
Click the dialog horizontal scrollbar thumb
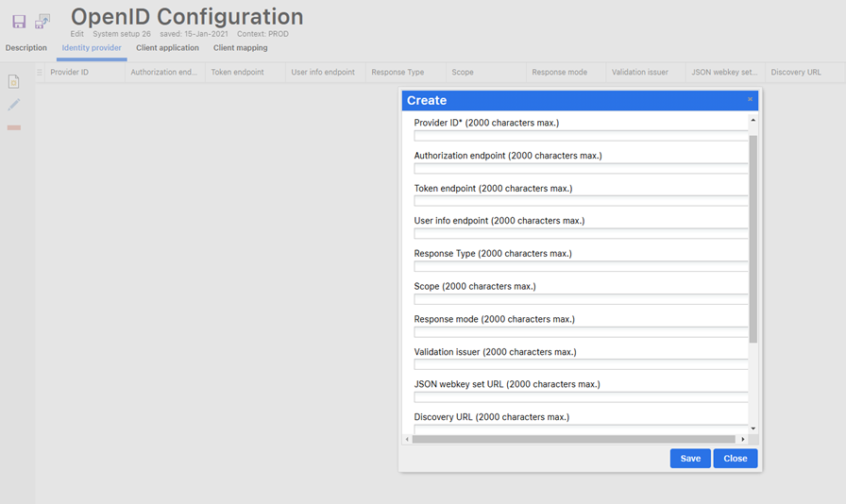coord(573,439)
